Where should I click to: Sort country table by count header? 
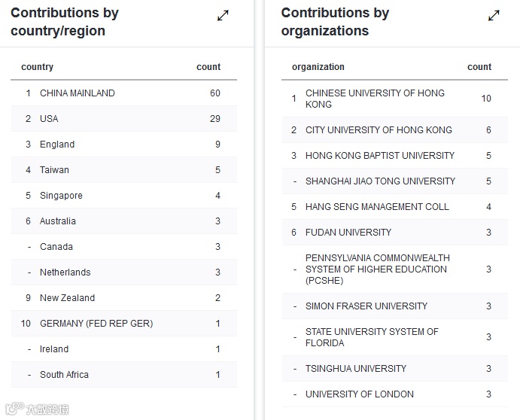click(x=208, y=67)
